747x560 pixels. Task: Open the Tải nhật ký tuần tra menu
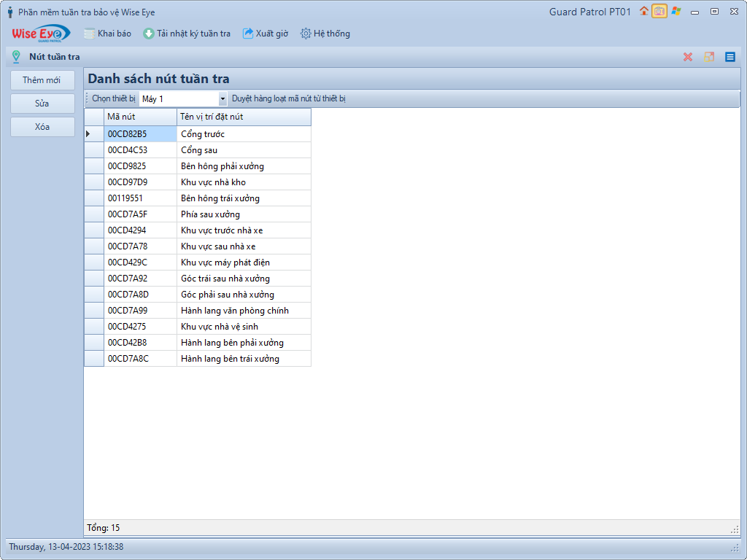[x=187, y=34]
